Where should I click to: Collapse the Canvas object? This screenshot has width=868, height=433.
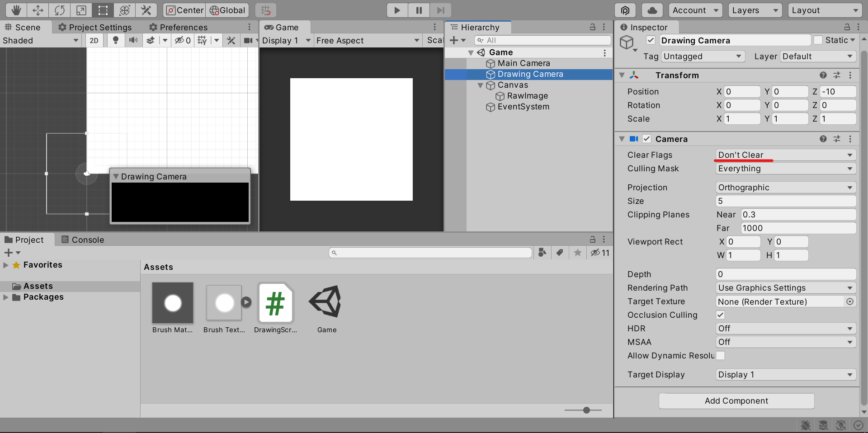[x=480, y=85]
